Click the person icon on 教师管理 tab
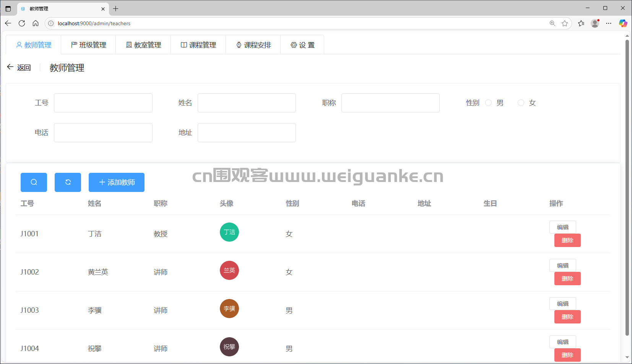The width and height of the screenshot is (632, 364). click(x=19, y=45)
